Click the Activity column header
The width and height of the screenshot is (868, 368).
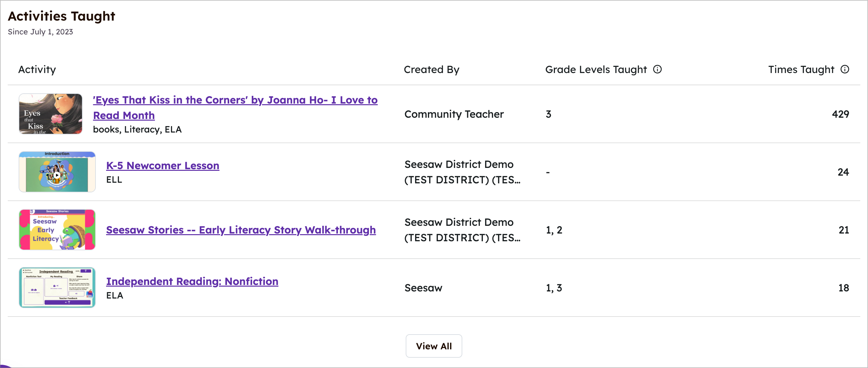pyautogui.click(x=37, y=69)
